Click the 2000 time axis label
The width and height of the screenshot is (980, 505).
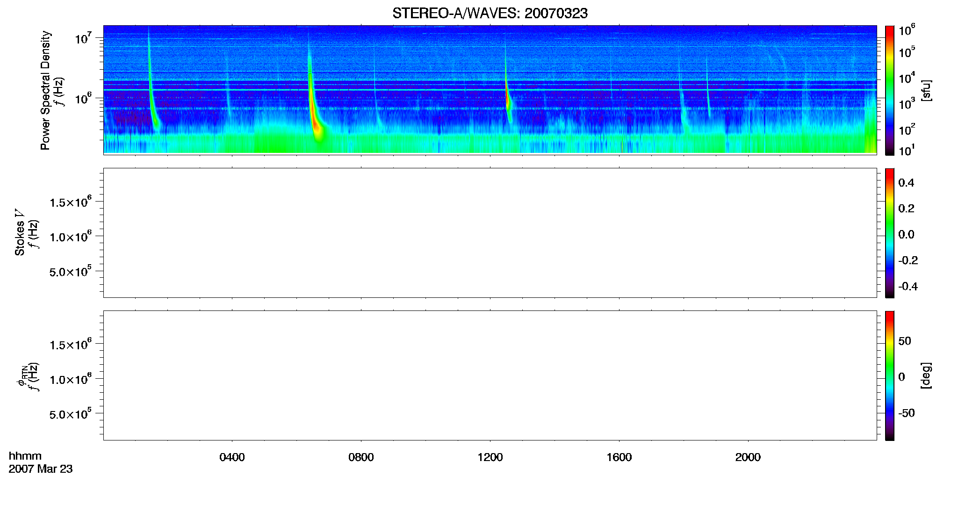pyautogui.click(x=748, y=457)
